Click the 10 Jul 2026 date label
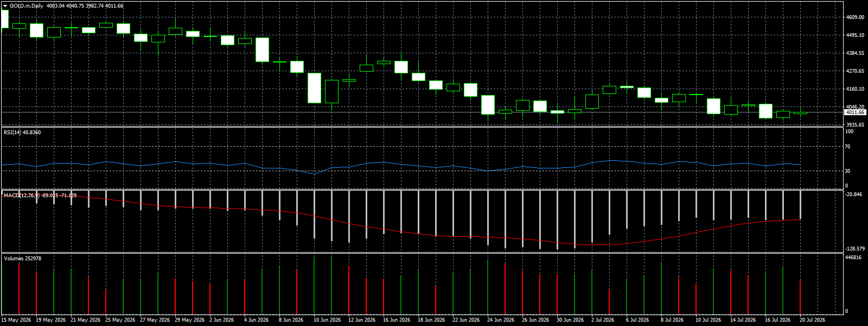This screenshot has height=326, width=868. [709, 320]
